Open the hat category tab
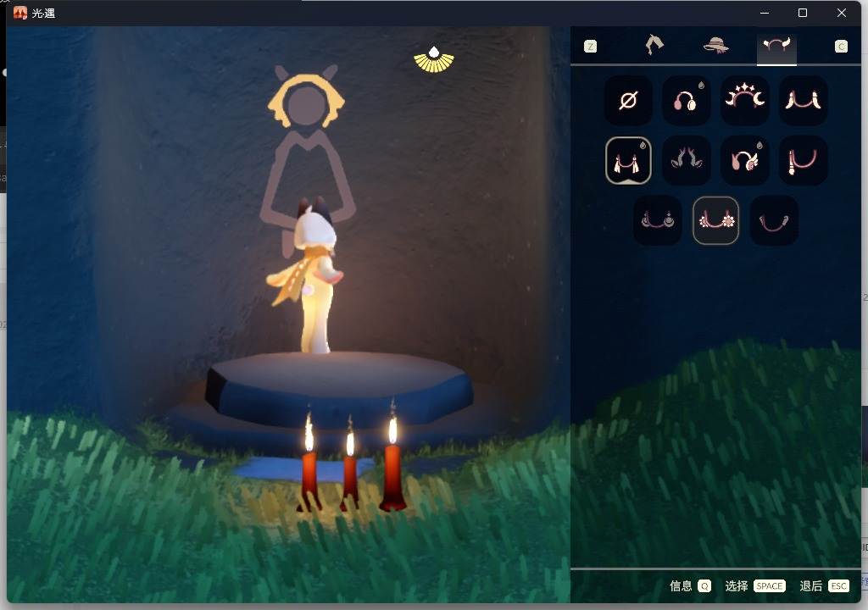This screenshot has height=610, width=868. tap(715, 45)
